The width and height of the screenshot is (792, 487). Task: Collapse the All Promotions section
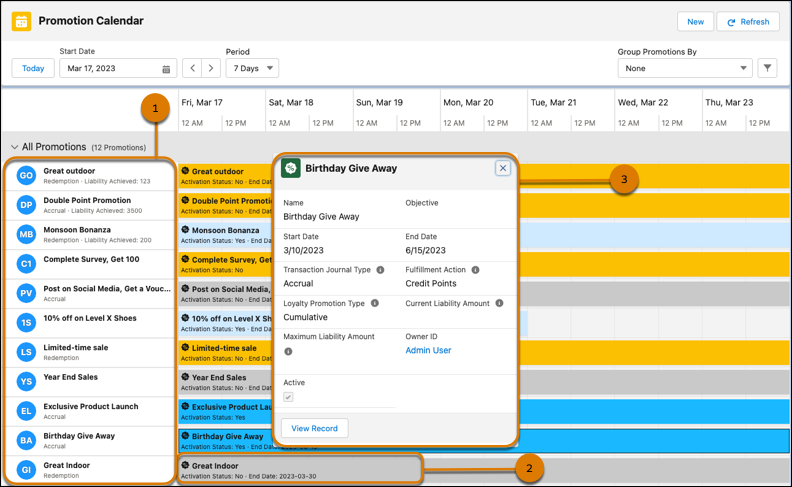[15, 147]
